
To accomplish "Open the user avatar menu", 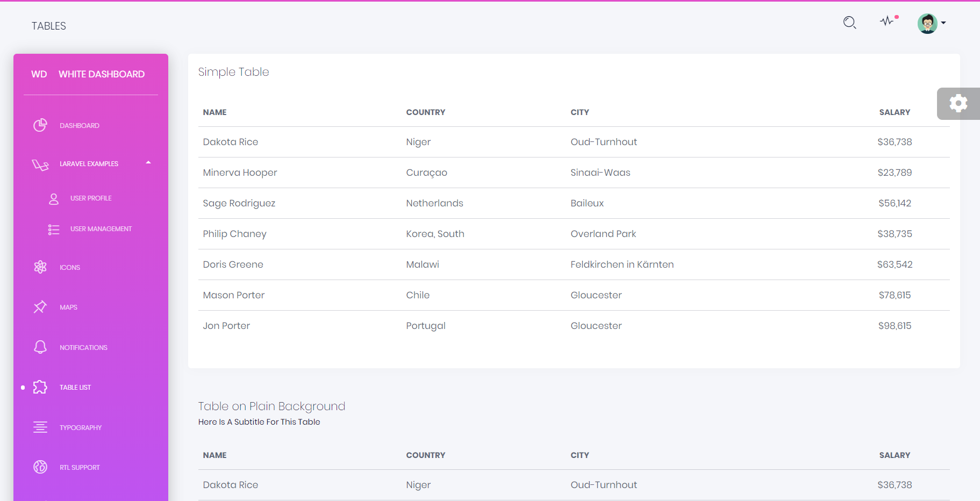I will tap(932, 23).
